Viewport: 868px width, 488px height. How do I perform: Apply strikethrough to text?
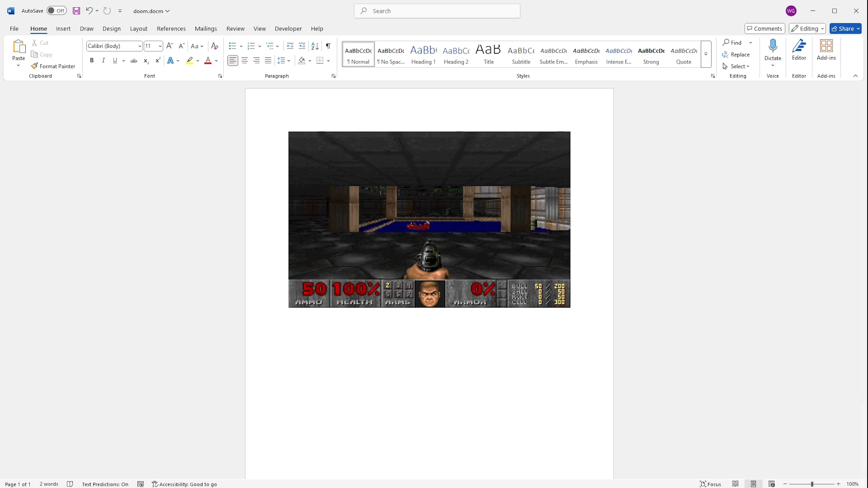tap(133, 60)
